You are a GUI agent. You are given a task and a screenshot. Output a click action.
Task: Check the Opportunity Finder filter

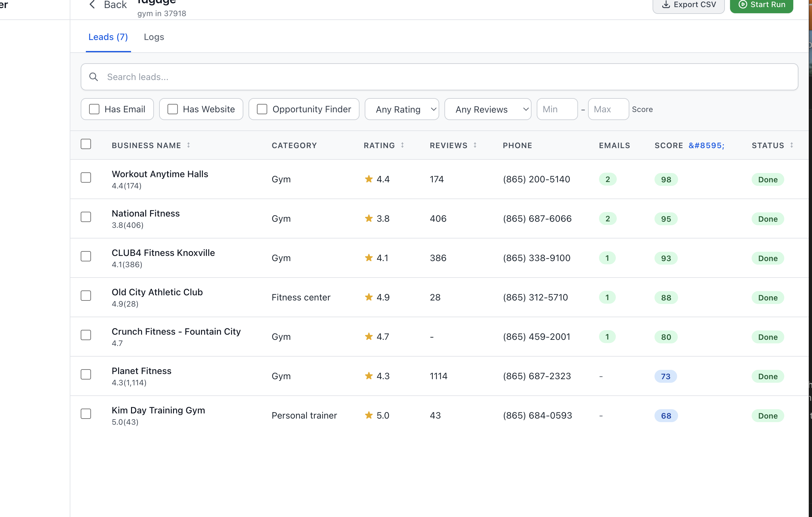[262, 109]
